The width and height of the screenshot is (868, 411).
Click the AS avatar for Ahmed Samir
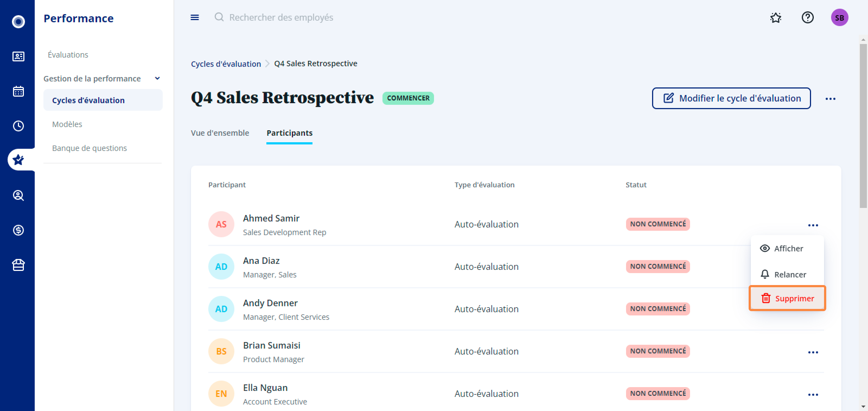pos(221,224)
